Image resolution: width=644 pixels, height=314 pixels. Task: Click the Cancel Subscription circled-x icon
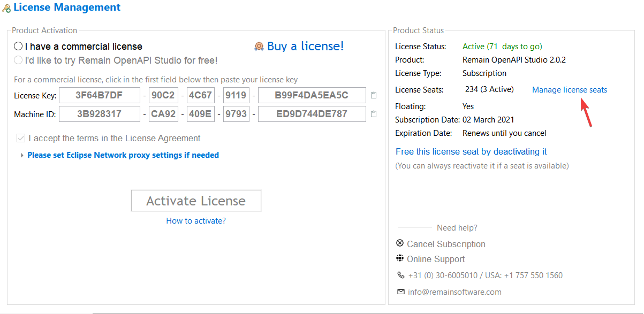point(400,243)
